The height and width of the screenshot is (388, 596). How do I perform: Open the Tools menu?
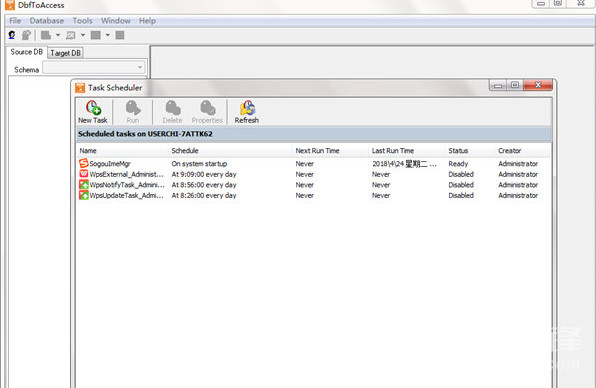click(82, 21)
